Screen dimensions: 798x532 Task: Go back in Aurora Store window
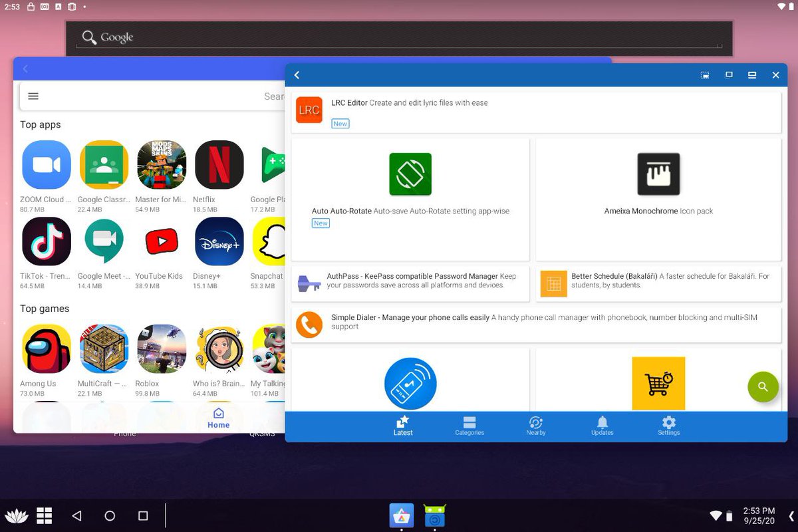coord(25,68)
